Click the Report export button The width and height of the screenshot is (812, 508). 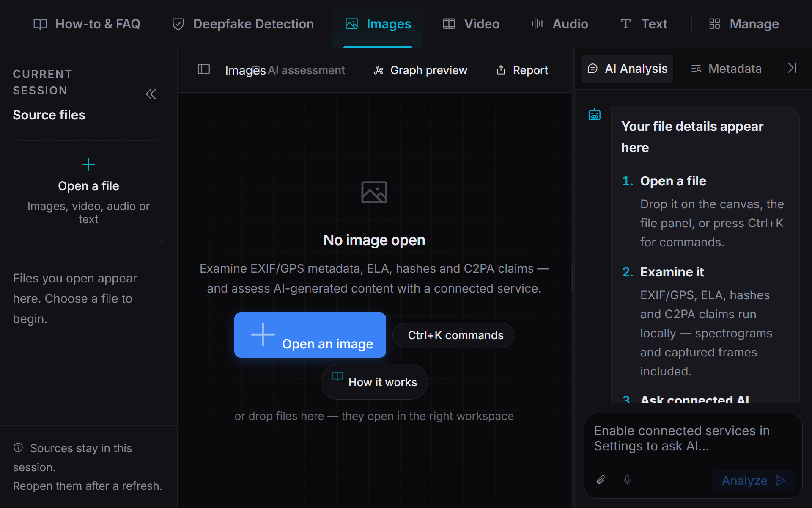(x=522, y=70)
